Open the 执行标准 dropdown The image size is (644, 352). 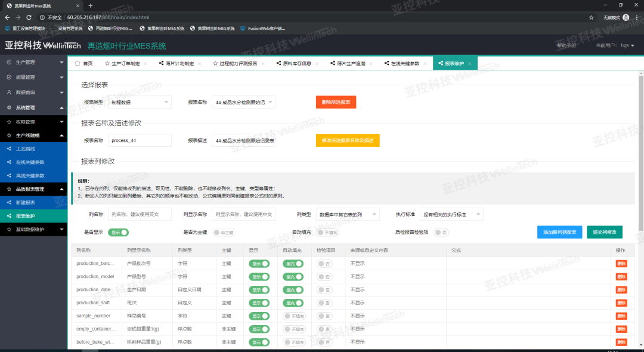[451, 214]
